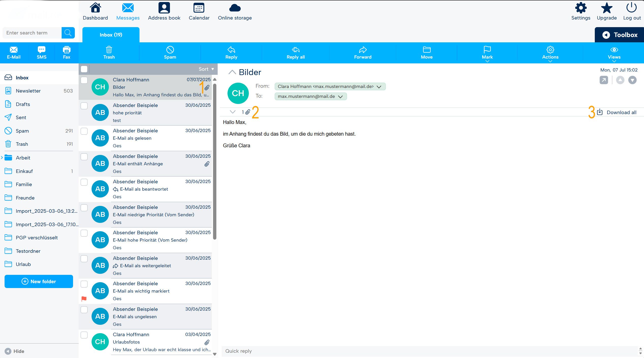
Task: Click red flag on wichtig markiert email
Action: coord(84,299)
